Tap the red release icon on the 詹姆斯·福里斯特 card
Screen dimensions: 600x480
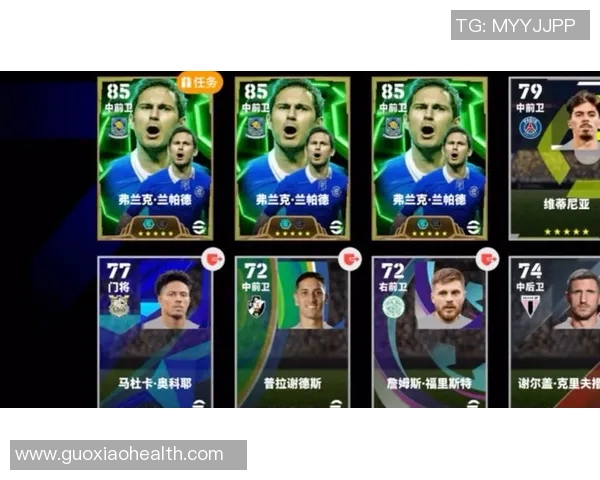487,259
